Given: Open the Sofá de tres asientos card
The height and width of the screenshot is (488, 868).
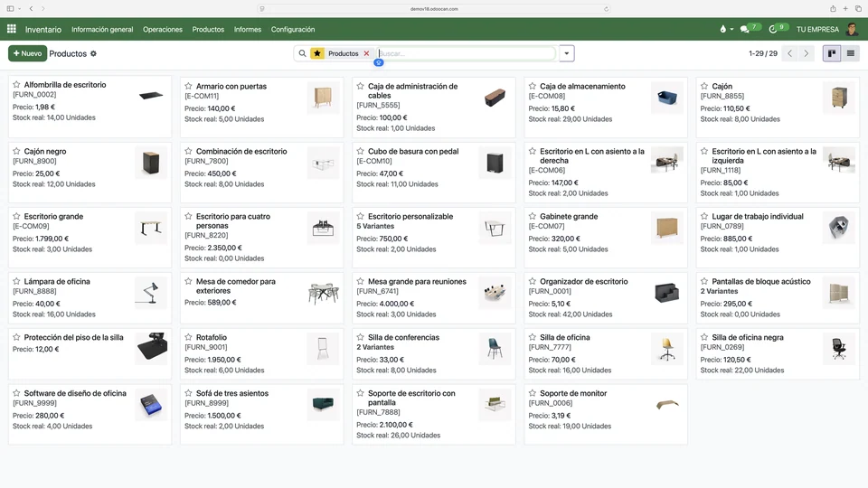Looking at the screenshot, I should pyautogui.click(x=261, y=415).
